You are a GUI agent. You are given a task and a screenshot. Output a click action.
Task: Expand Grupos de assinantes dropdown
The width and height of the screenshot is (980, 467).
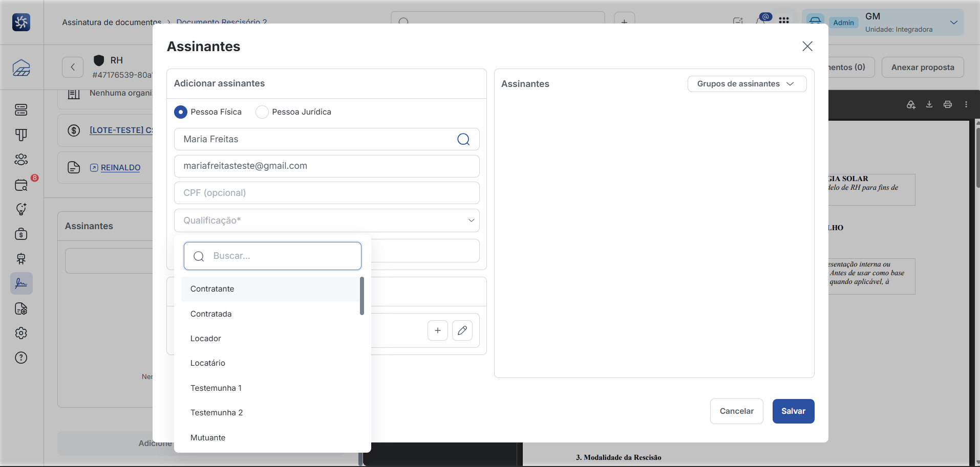pyautogui.click(x=747, y=84)
